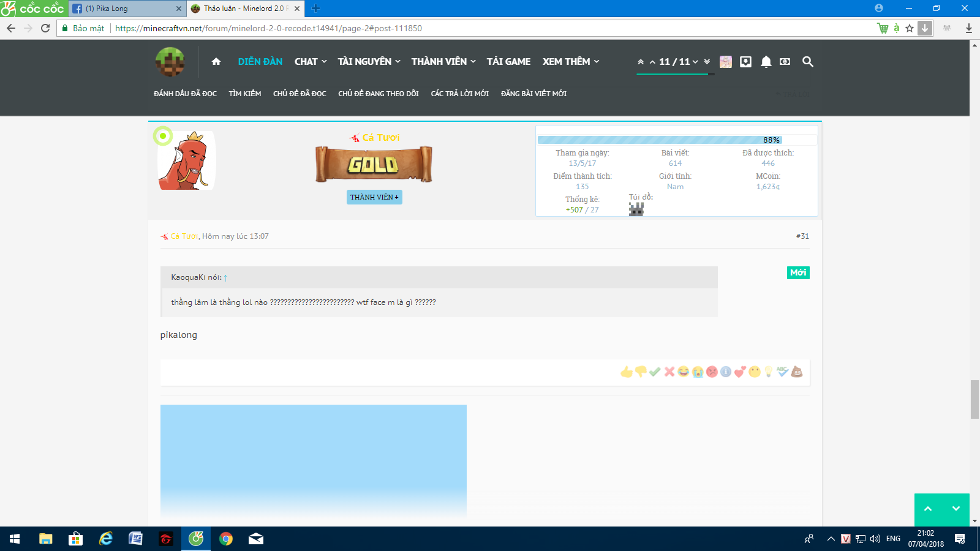Bookmark the page with the star icon
Image resolution: width=980 pixels, height=551 pixels.
(910, 28)
